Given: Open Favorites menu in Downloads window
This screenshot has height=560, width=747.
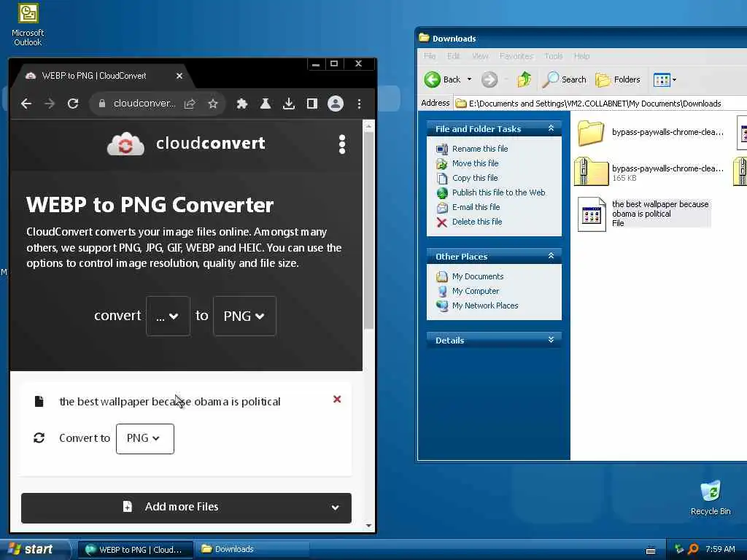Looking at the screenshot, I should click(x=516, y=56).
